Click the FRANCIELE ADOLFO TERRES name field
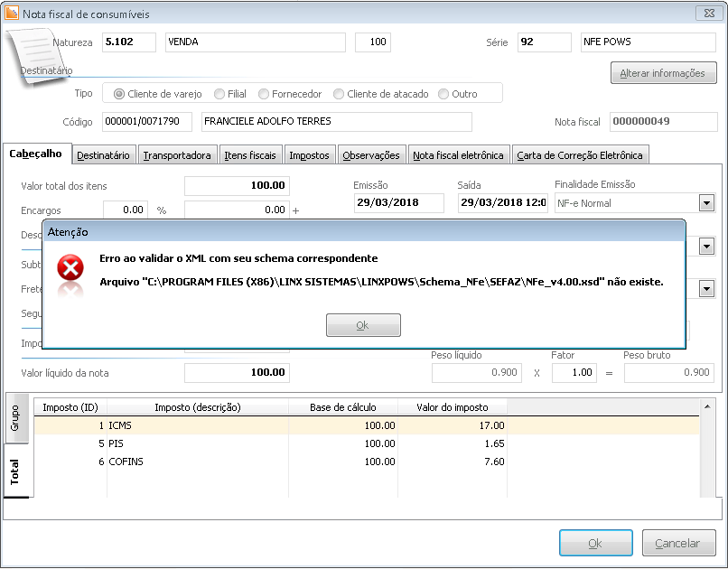Viewport: 728px width, 569px height. point(337,122)
